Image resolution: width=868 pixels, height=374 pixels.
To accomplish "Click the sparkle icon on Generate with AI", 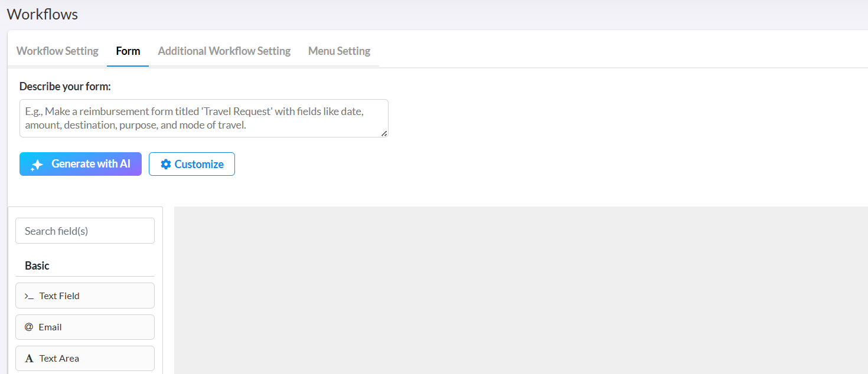I will tap(37, 165).
